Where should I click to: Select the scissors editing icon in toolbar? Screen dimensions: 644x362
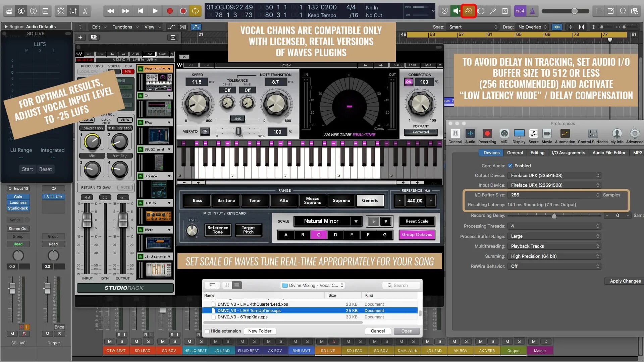pos(85,11)
